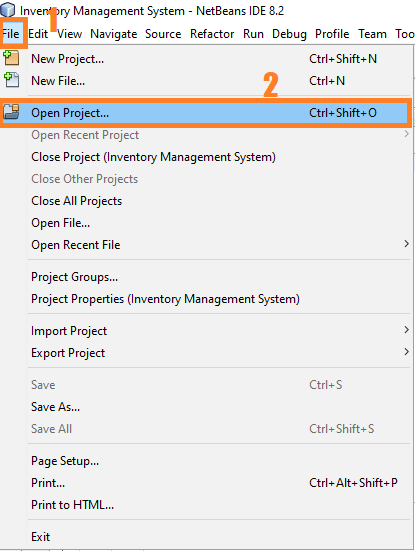Click the NetBeans cube icon in title bar
Screen dimensions: 415x551
pos(8,9)
